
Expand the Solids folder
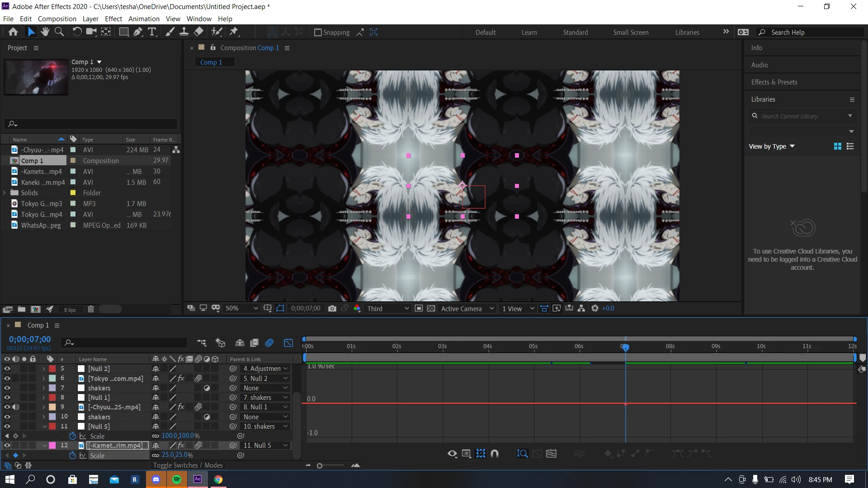click(x=5, y=193)
